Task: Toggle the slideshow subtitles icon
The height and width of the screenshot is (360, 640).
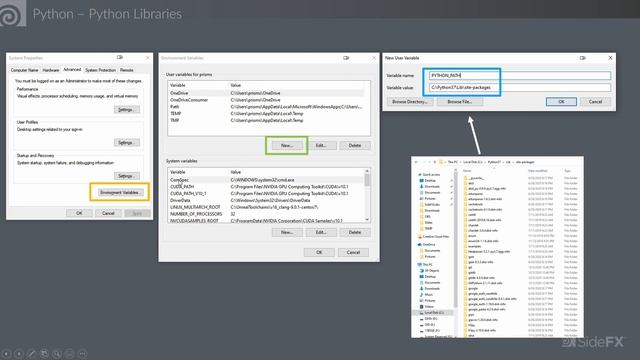Action: (70, 353)
